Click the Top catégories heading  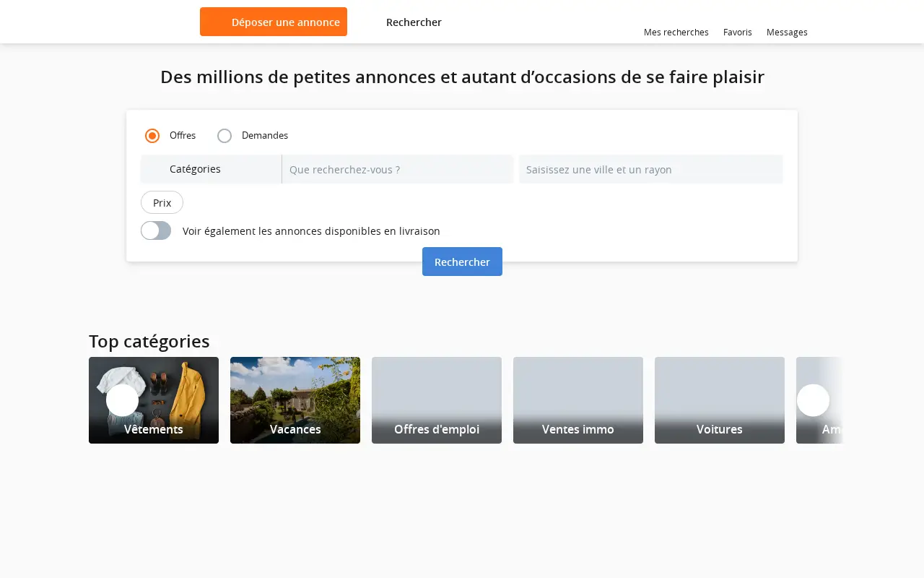coord(149,341)
